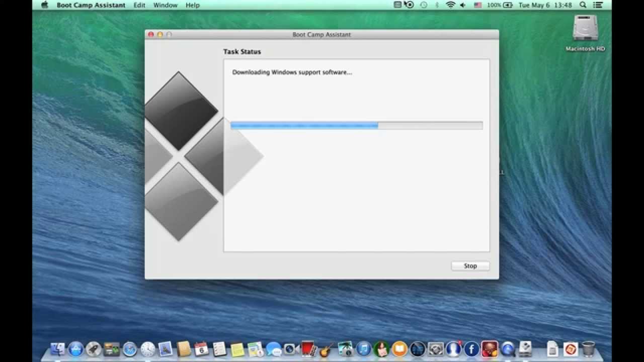Open GarageBand guitar icon in Dock
This screenshot has width=644, height=362.
pyautogui.click(x=327, y=349)
